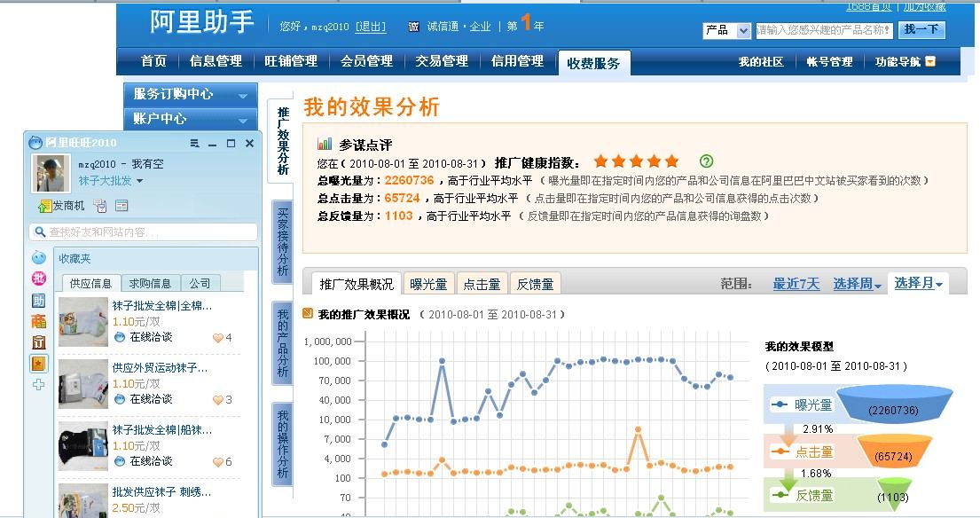
Task: Switch to 求购信息 tab in AliWangwang favorites
Action: click(150, 283)
